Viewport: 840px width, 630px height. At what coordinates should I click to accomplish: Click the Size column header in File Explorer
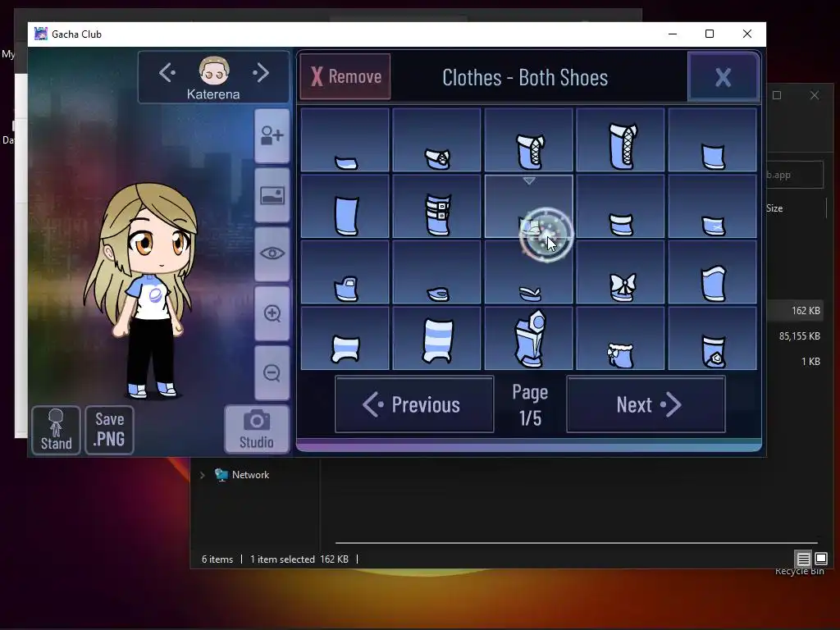click(774, 208)
